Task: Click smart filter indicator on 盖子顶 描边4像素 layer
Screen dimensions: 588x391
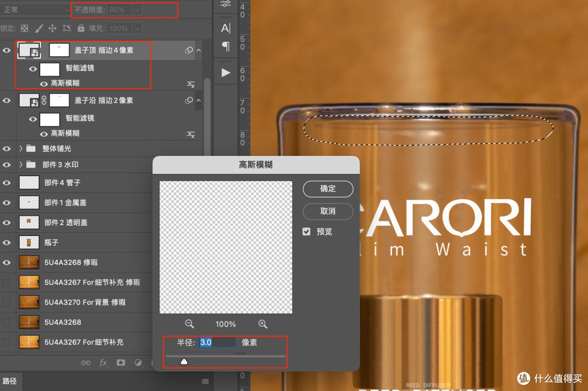Action: [x=188, y=50]
